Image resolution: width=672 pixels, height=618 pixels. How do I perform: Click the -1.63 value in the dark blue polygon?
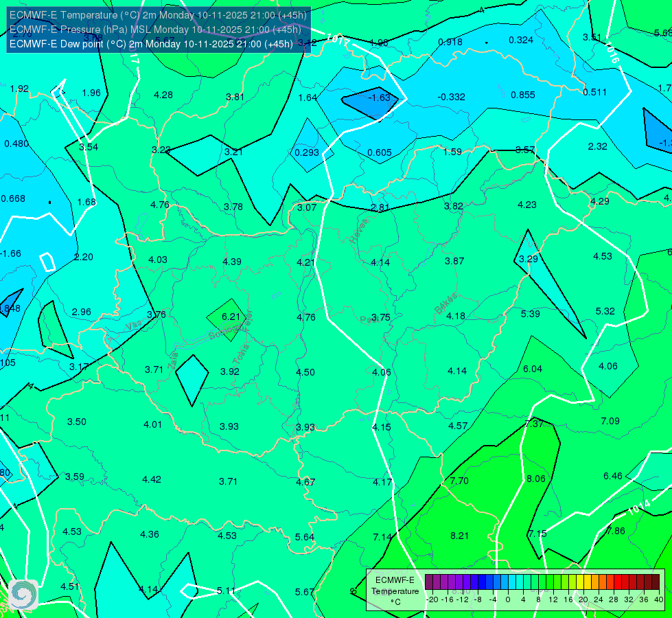tap(379, 98)
